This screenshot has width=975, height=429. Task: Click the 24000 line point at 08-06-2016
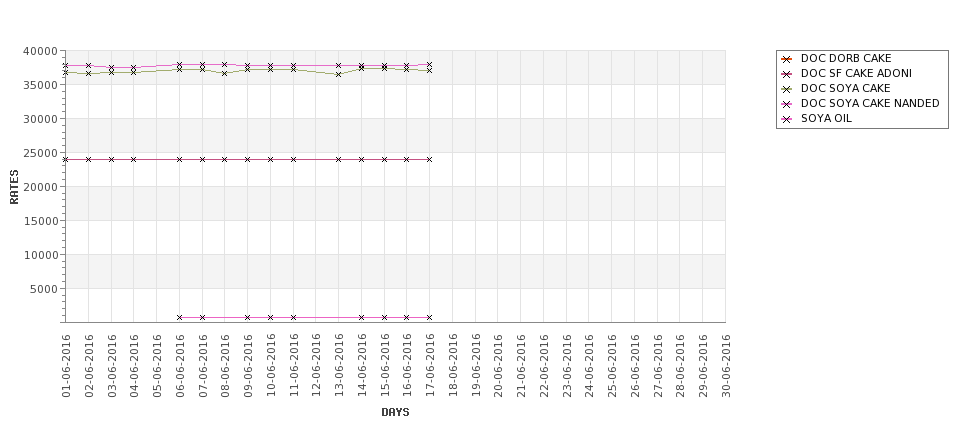pyautogui.click(x=224, y=159)
